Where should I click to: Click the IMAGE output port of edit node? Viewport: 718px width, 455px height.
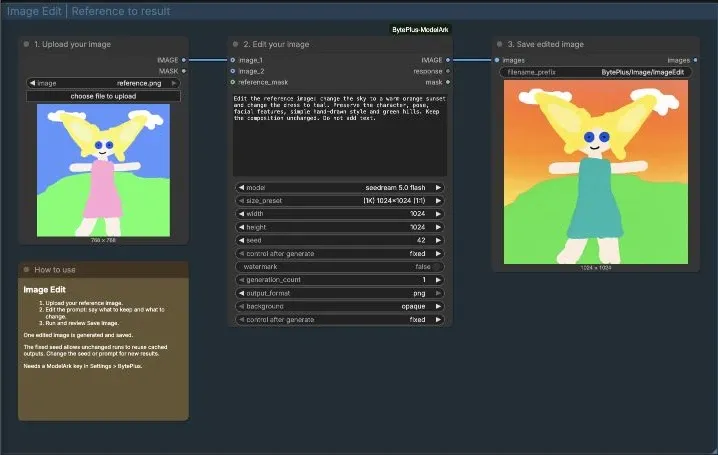pyautogui.click(x=448, y=60)
